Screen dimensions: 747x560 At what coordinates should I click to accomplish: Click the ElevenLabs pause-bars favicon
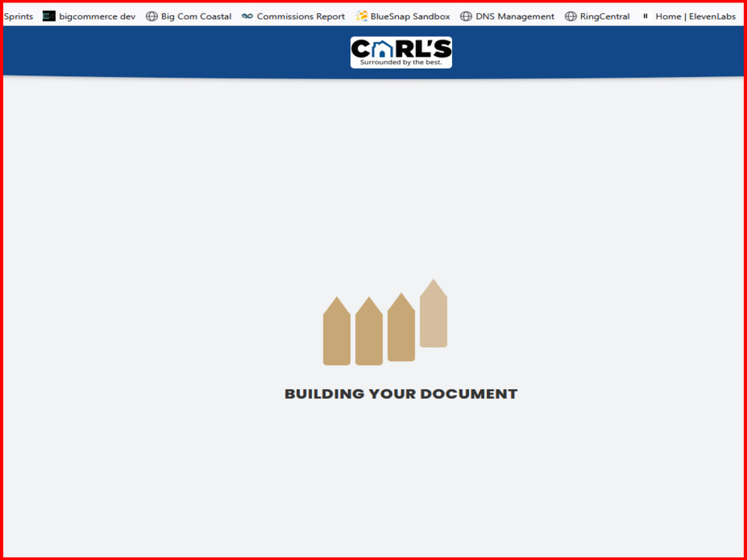pos(645,16)
